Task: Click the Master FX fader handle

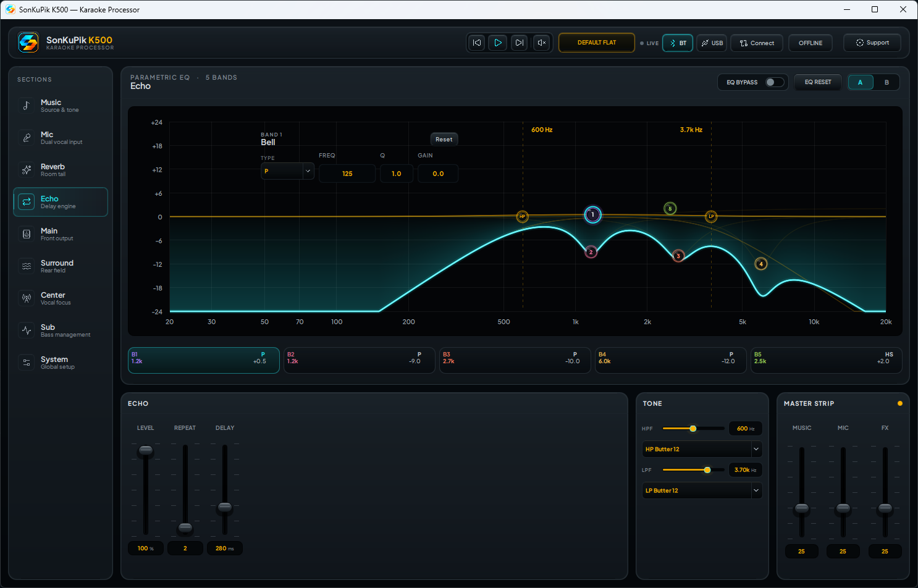Action: tap(885, 508)
